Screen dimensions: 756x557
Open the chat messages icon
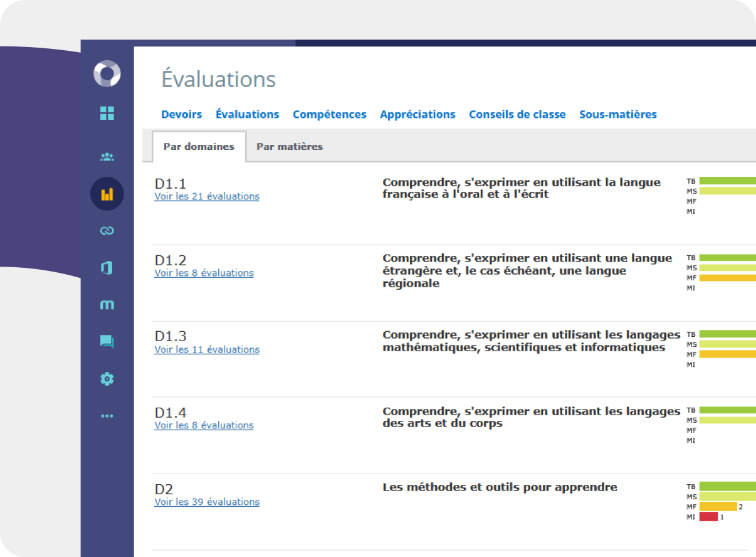(x=107, y=342)
